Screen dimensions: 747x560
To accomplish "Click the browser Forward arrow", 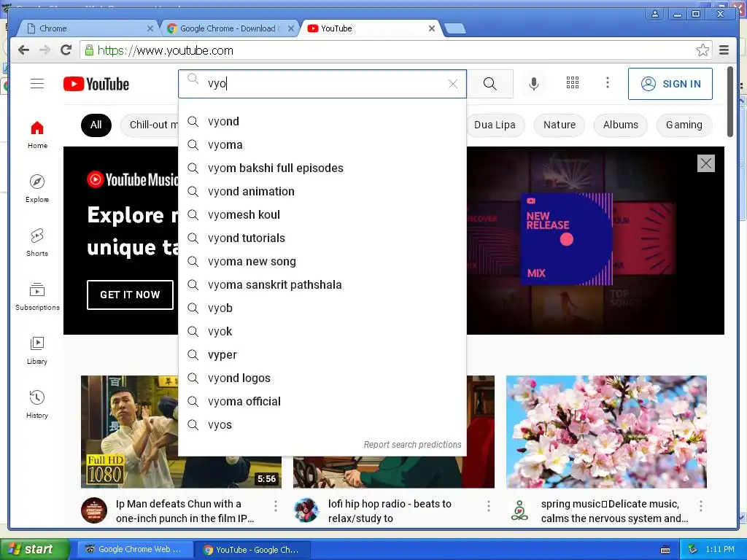I will [44, 50].
